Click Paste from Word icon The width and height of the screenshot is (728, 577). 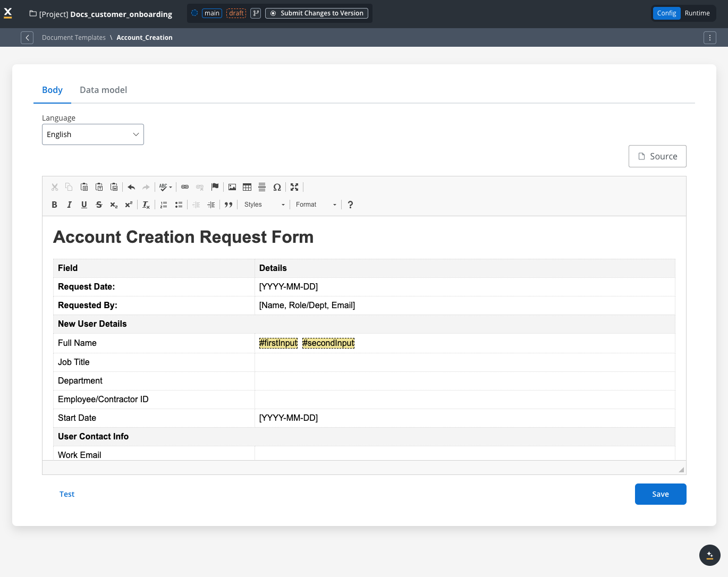[114, 187]
